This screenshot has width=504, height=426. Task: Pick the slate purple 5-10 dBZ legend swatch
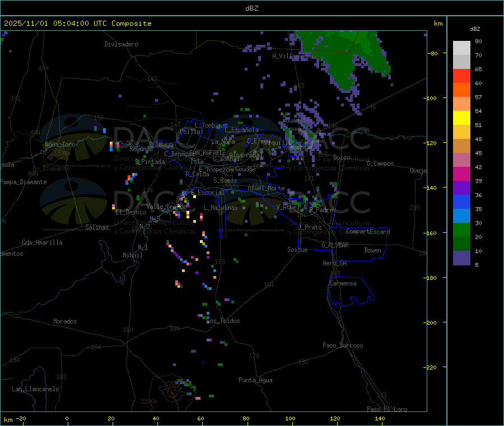461,258
